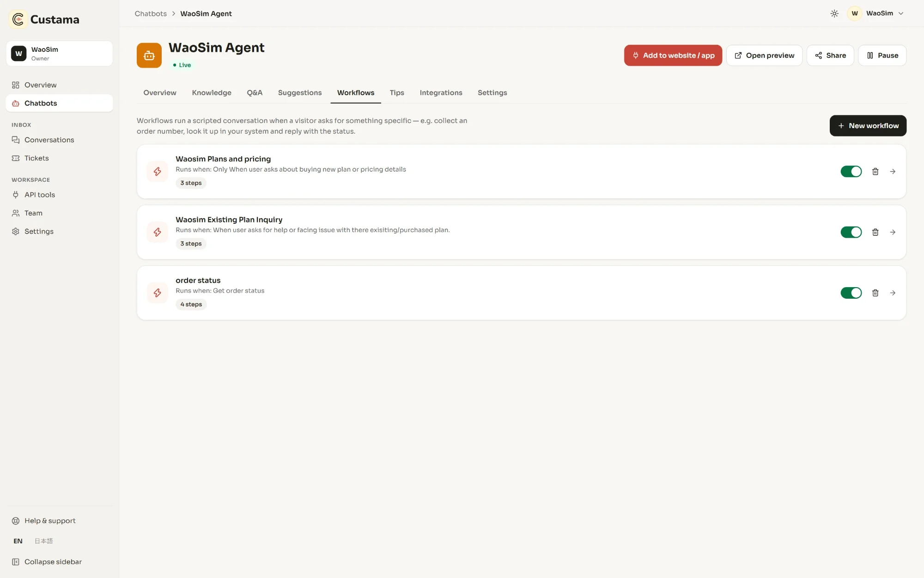This screenshot has height=578, width=924.
Task: Click the WaoSim Agent page heading
Action: coord(216,48)
